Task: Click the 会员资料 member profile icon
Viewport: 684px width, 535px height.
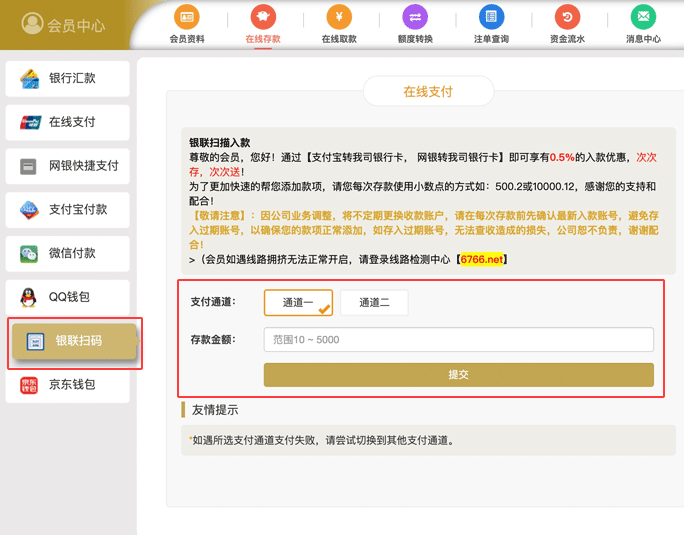Action: pyautogui.click(x=186, y=17)
